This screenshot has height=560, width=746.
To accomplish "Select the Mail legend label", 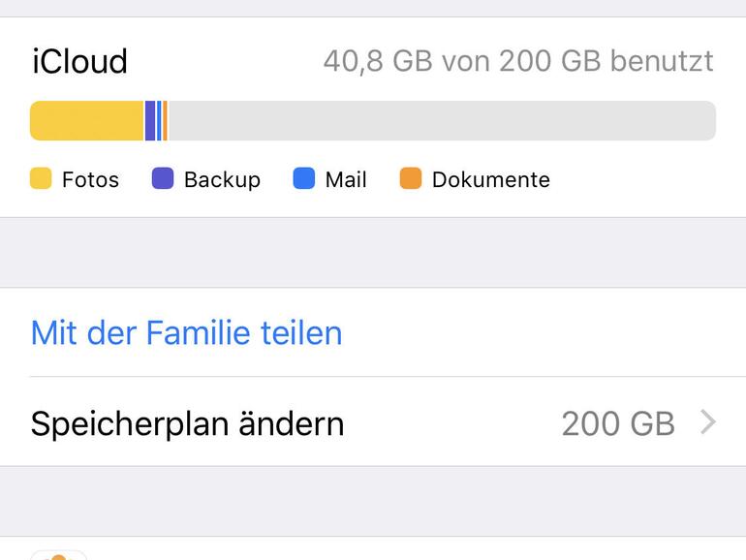I will [346, 180].
